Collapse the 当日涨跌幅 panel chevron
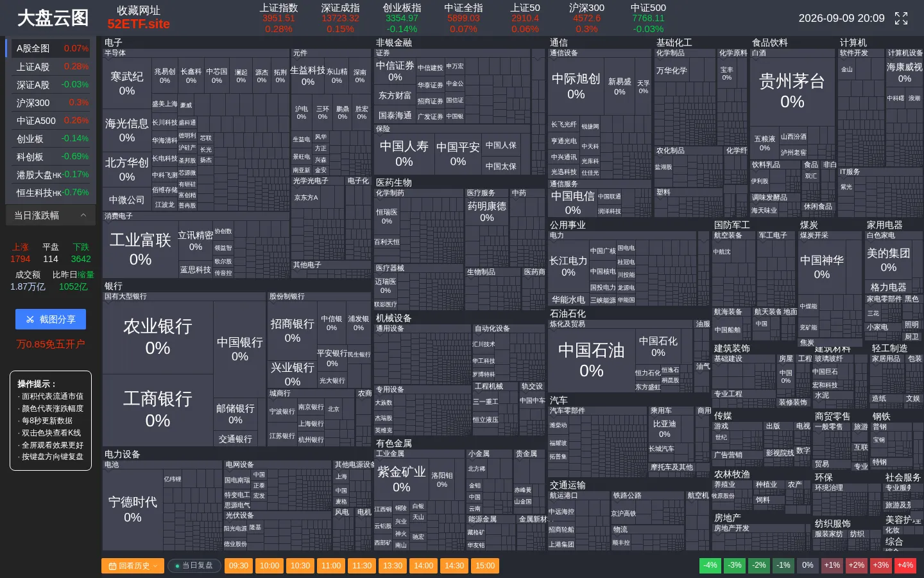Image resolution: width=924 pixels, height=578 pixels. tap(83, 215)
